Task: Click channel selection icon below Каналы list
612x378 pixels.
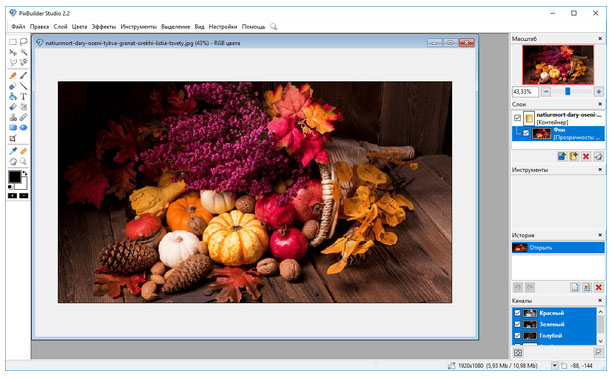Action: click(518, 353)
